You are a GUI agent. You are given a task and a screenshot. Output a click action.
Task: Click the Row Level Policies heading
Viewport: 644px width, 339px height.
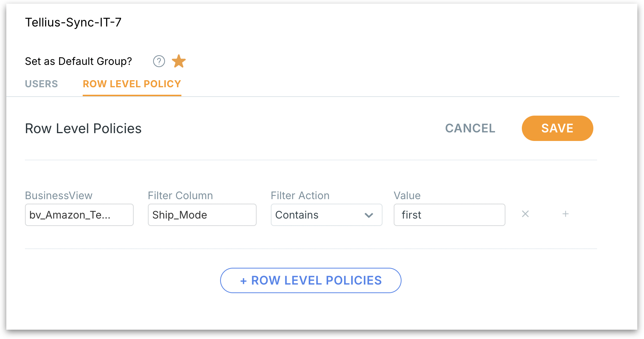point(83,129)
